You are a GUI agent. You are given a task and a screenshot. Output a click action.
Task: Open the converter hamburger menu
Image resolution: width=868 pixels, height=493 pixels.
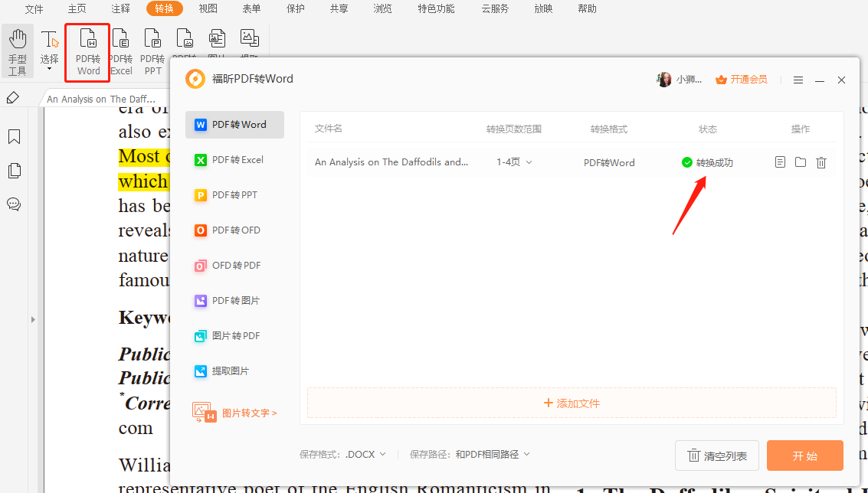(798, 80)
